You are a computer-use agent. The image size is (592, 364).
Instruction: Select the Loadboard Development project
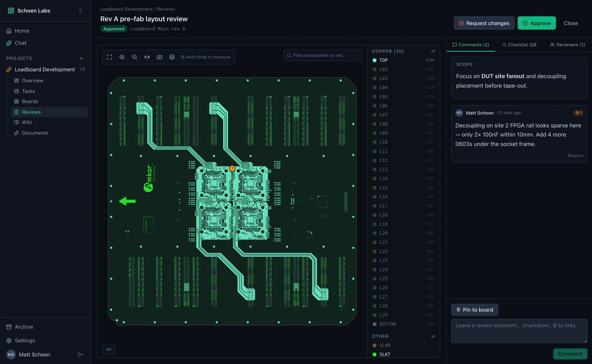coord(45,69)
